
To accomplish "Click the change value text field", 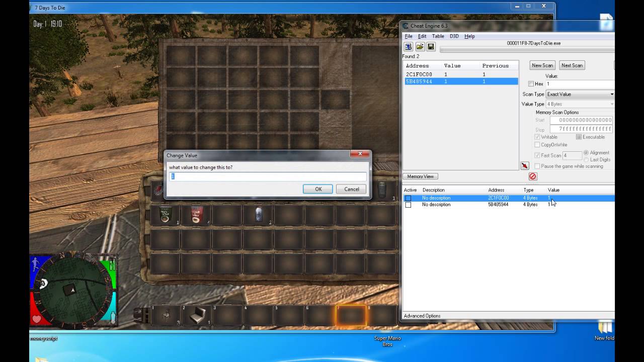I will click(x=268, y=176).
